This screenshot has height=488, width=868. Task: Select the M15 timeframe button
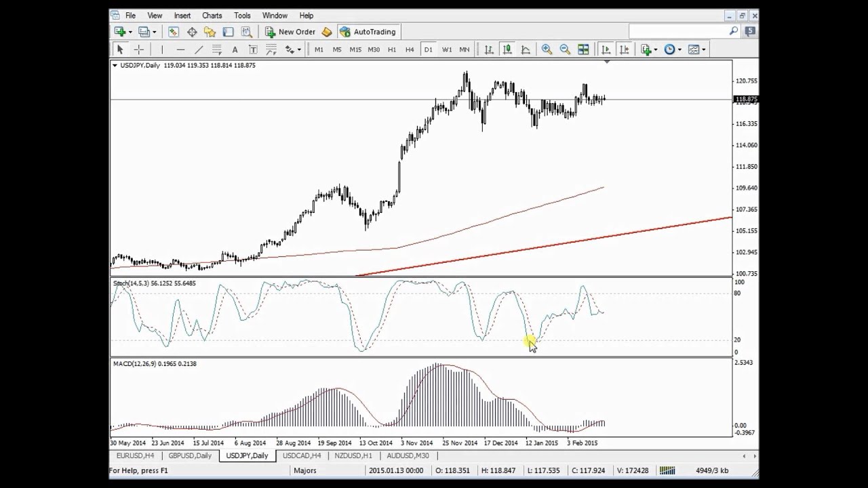tap(355, 49)
